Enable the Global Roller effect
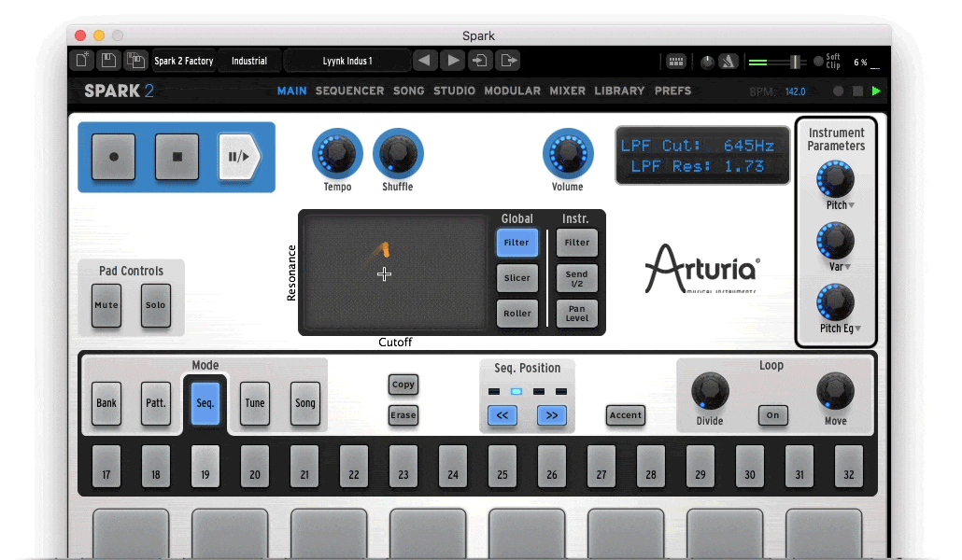The image size is (962, 560). 516,314
